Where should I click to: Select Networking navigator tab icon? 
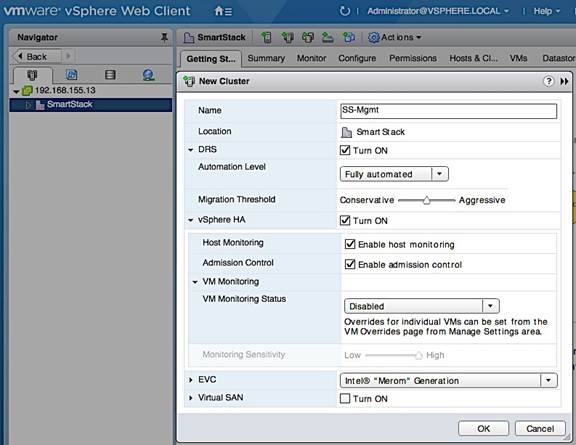pos(148,75)
